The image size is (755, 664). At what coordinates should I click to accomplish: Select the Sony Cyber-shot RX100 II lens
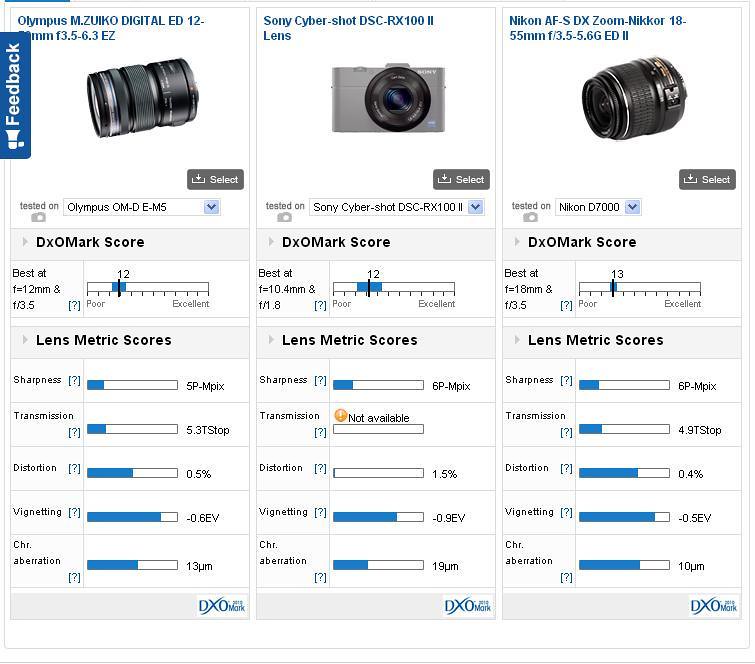point(461,180)
